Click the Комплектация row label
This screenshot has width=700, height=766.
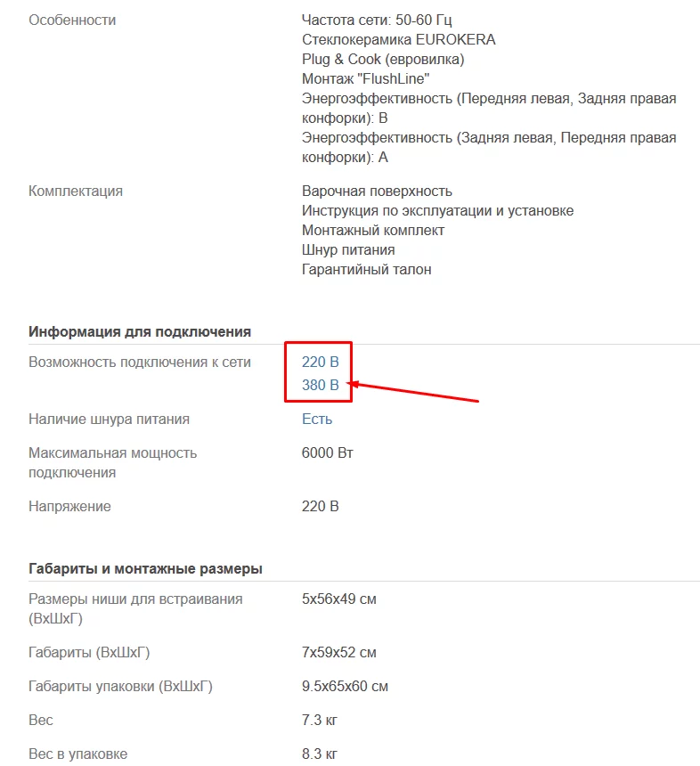click(76, 191)
